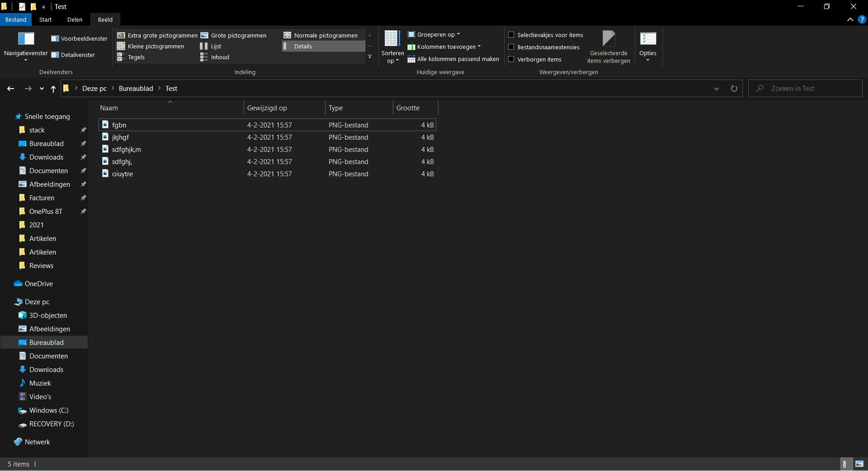Select the oiuytre PNG file
Screen dimensions: 868x471
tap(267, 174)
